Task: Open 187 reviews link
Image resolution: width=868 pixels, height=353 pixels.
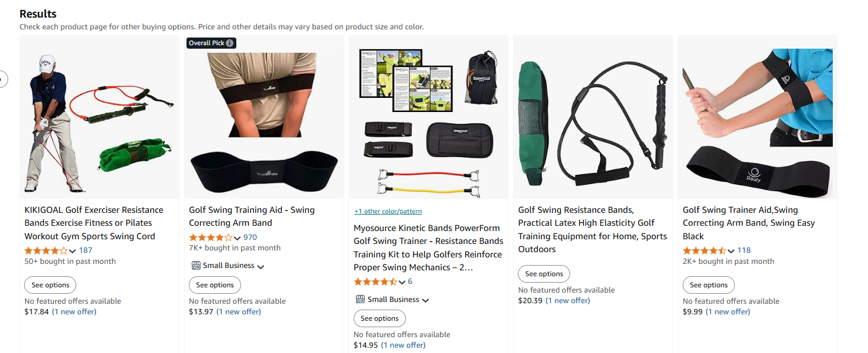Action: 86,250
